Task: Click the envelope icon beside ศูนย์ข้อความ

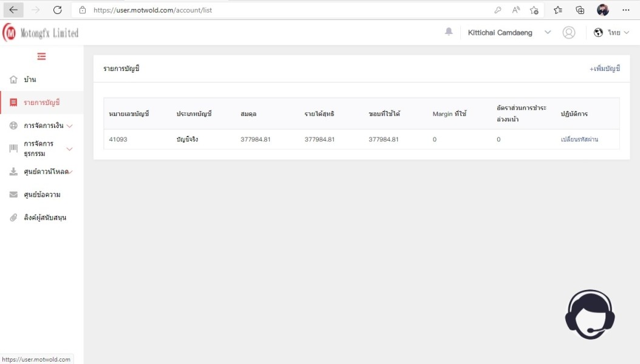Action: click(x=13, y=194)
